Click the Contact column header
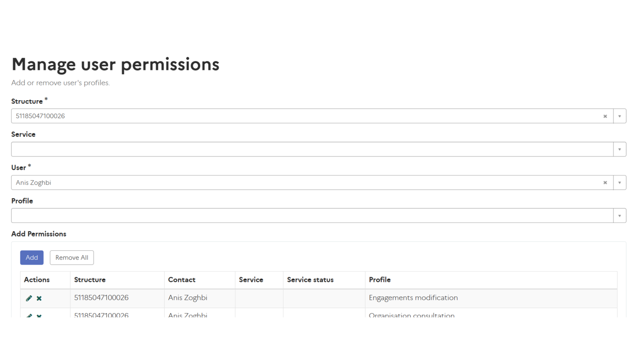This screenshot has width=644, height=362. [x=181, y=280]
